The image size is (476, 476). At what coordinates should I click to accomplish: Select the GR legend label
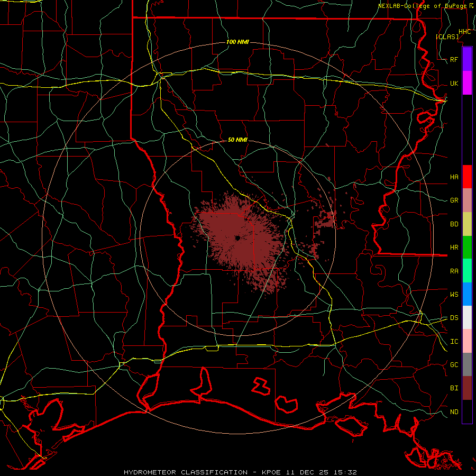click(x=454, y=200)
